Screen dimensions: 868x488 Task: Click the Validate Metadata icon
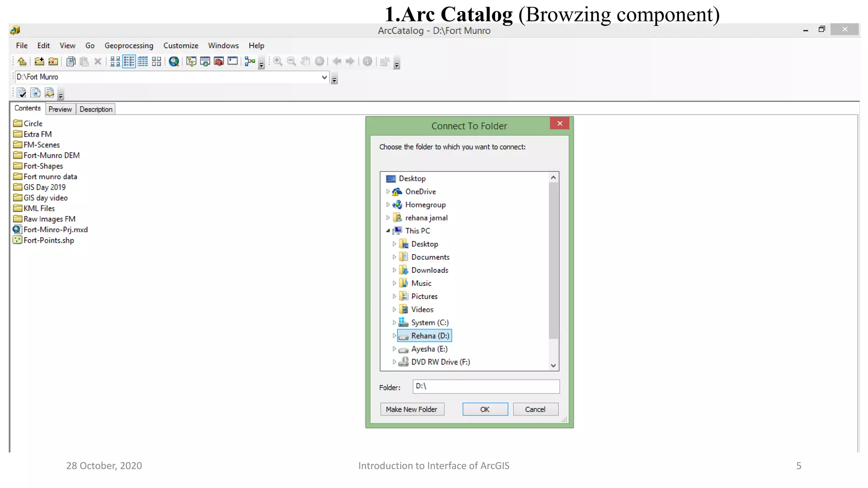coord(22,93)
